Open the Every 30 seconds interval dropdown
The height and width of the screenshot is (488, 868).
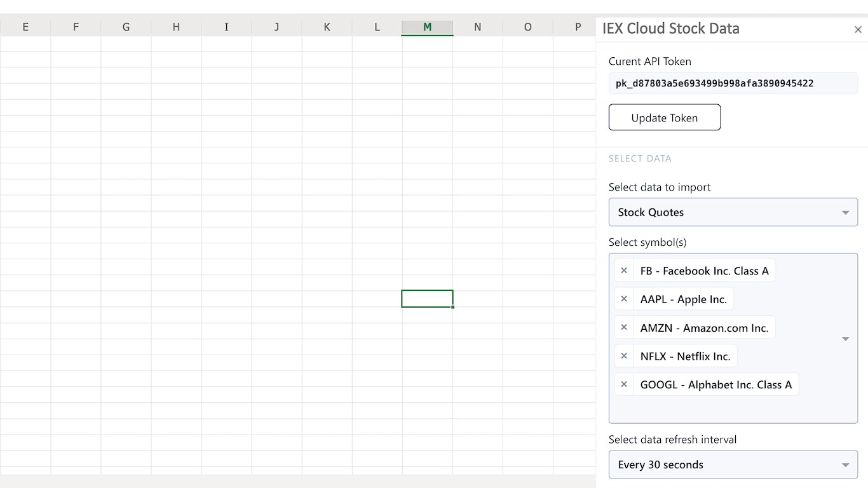point(733,464)
